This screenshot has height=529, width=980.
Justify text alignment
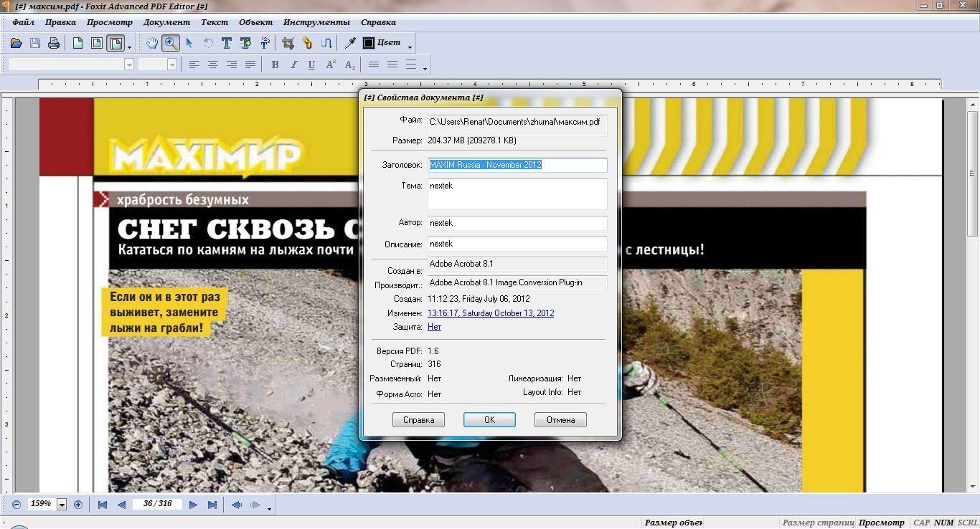tap(250, 65)
